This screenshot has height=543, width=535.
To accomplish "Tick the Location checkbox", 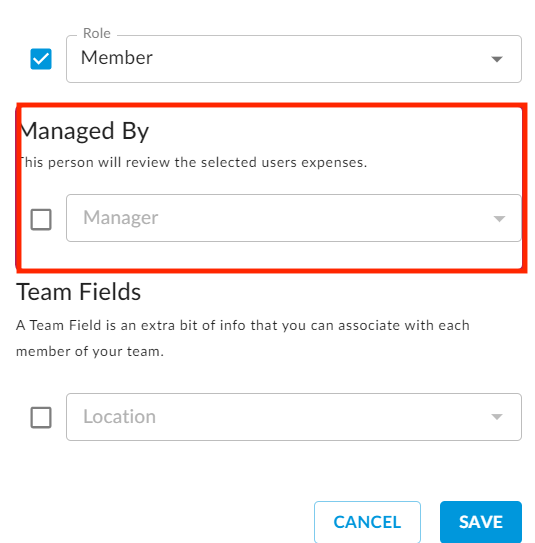I will [x=41, y=417].
